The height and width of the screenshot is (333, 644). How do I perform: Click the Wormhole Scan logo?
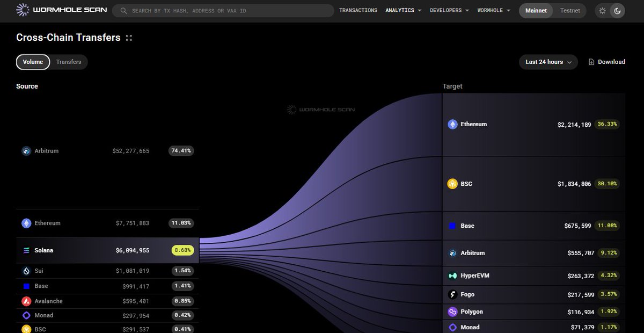[x=62, y=10]
